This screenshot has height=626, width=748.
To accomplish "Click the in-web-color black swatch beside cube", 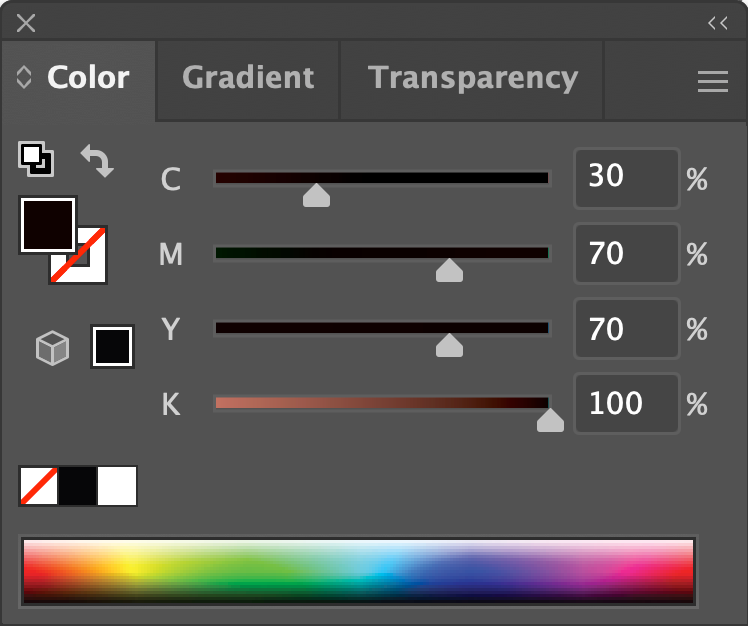I will pyautogui.click(x=112, y=347).
